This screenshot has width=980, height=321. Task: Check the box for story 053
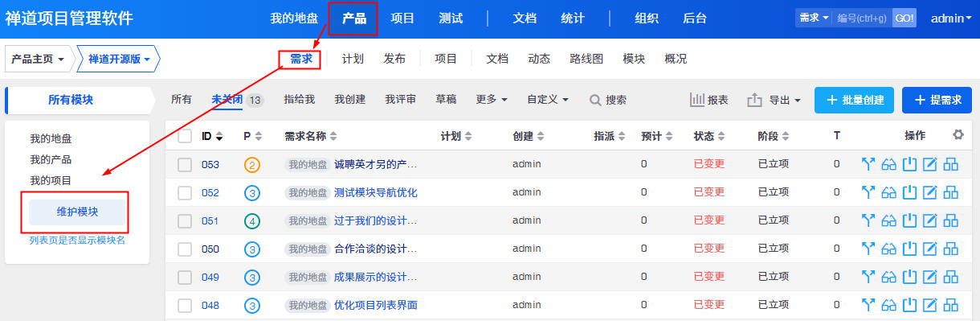click(185, 165)
